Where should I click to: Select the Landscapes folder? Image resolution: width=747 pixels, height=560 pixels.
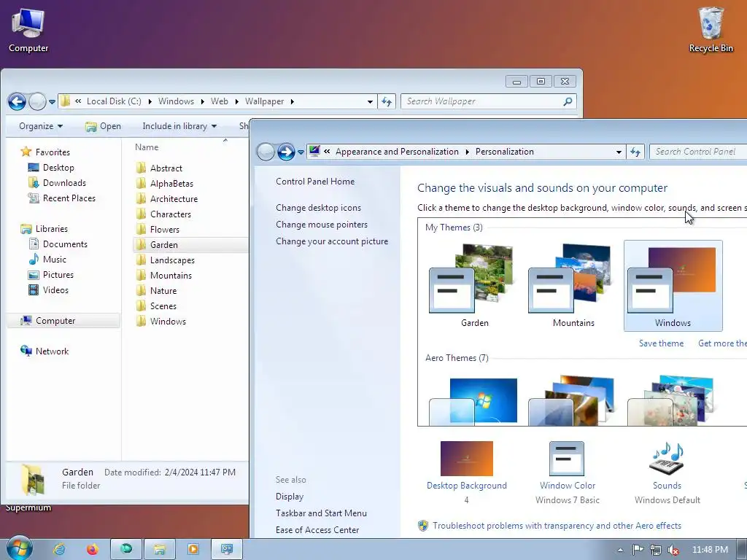pyautogui.click(x=166, y=260)
